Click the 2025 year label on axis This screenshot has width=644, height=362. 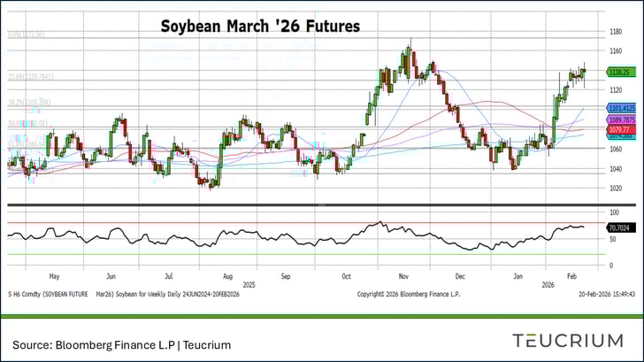pyautogui.click(x=249, y=285)
